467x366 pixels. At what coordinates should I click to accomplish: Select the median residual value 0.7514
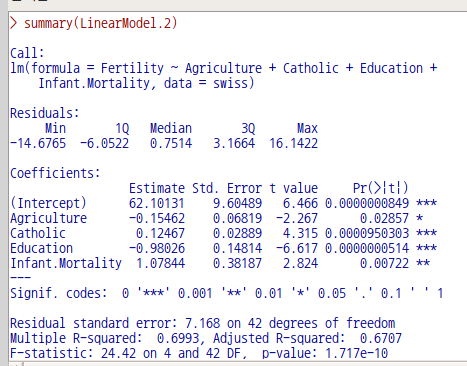click(171, 143)
